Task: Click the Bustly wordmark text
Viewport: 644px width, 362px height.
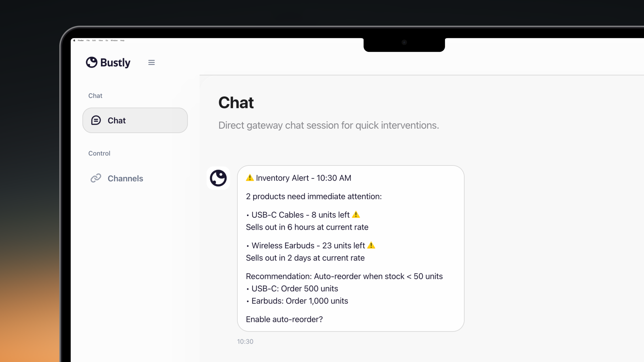Action: point(115,63)
